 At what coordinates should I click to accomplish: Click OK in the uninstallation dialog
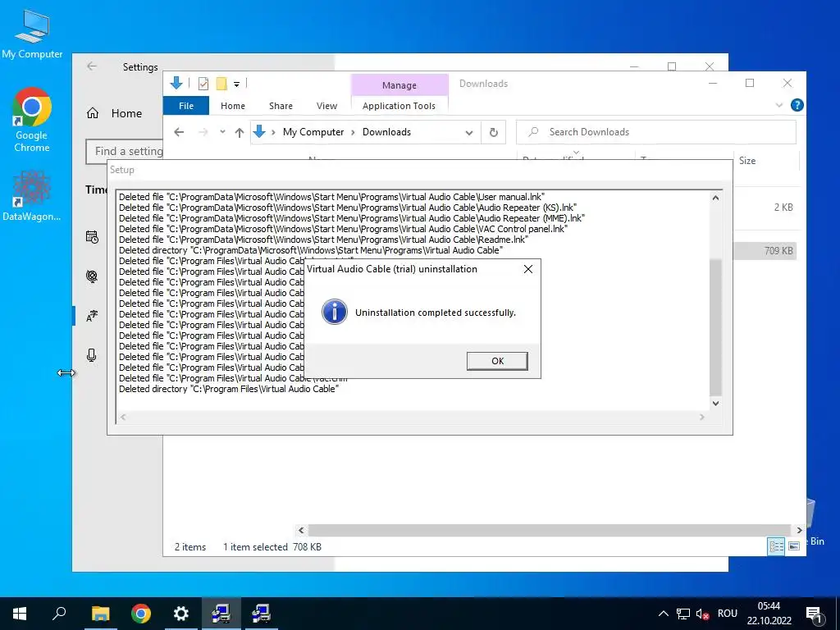497,361
